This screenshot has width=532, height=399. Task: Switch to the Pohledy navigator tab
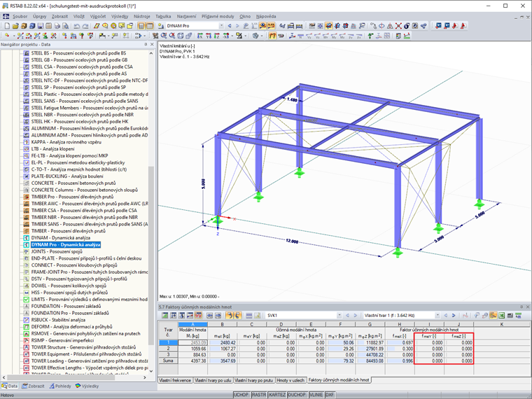(60, 386)
